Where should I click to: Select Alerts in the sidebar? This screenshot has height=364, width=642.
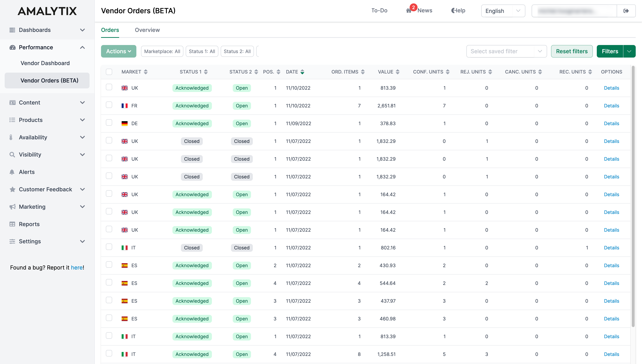27,172
